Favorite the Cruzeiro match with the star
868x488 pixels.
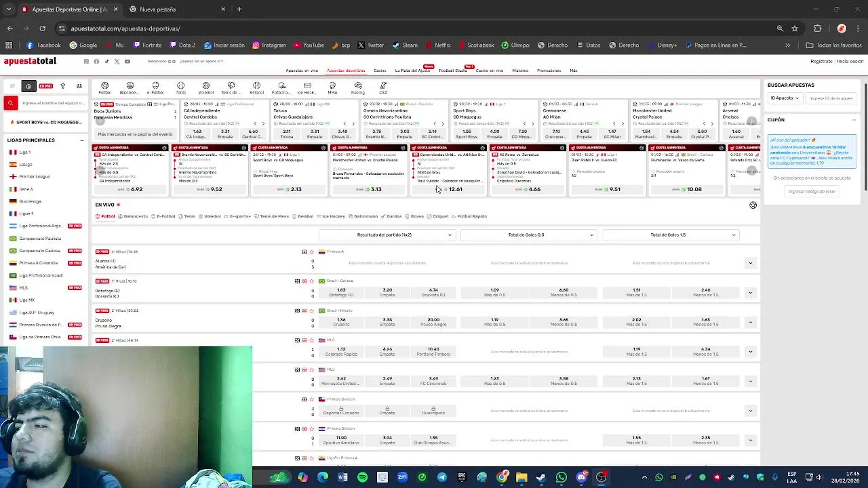(x=313, y=310)
